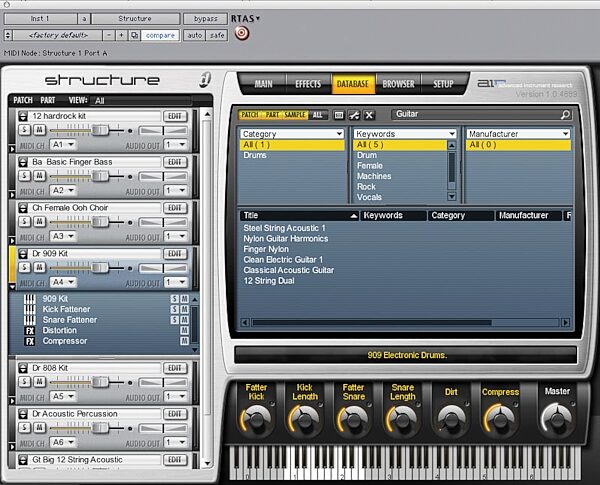Select Steel String Acoustic 1 result
This screenshot has width=600, height=485.
click(284, 228)
